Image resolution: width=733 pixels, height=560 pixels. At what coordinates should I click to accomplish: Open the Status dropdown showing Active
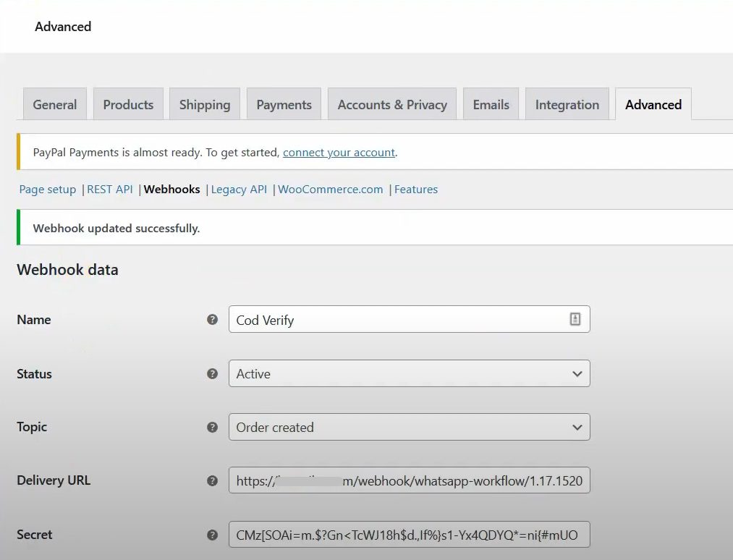point(409,374)
